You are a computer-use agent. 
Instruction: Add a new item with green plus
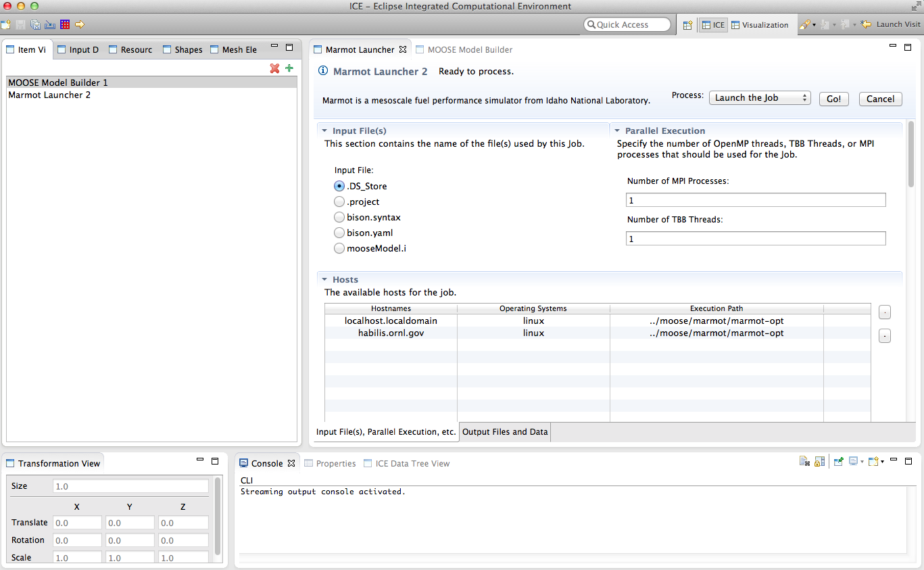click(x=289, y=68)
